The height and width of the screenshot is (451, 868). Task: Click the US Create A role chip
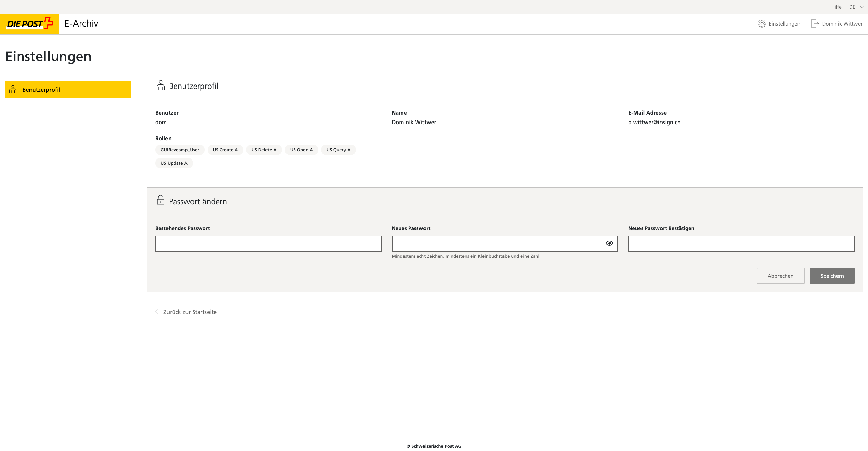point(225,150)
